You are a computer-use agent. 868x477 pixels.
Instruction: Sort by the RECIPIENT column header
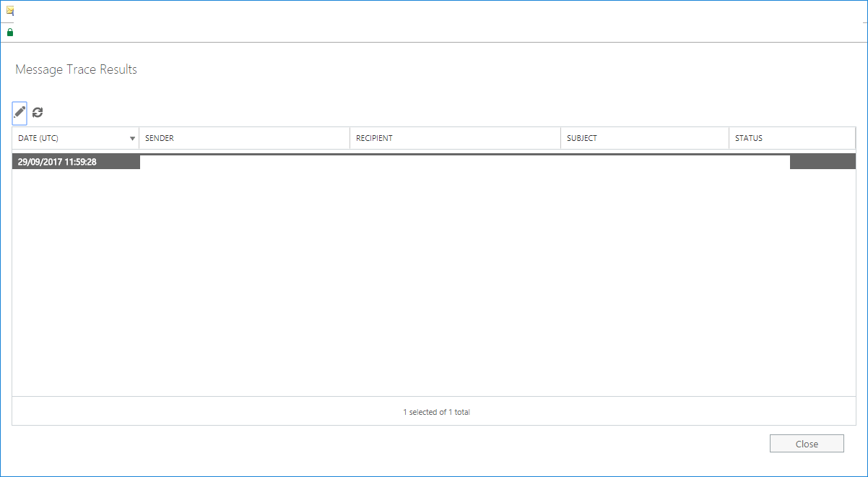456,138
